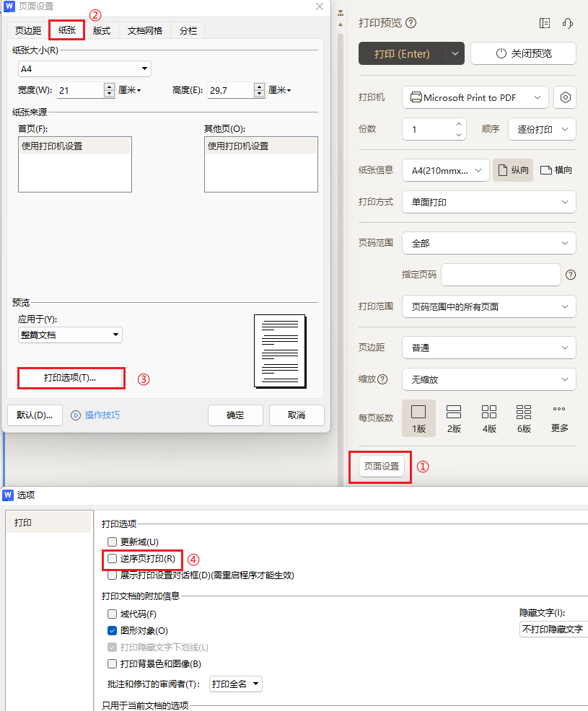The width and height of the screenshot is (588, 711).
Task: Open the paper size A4 dropdown
Action: click(x=84, y=69)
